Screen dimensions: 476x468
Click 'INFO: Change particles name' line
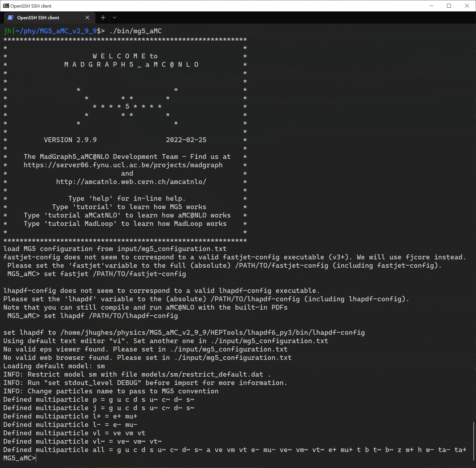(x=111, y=391)
